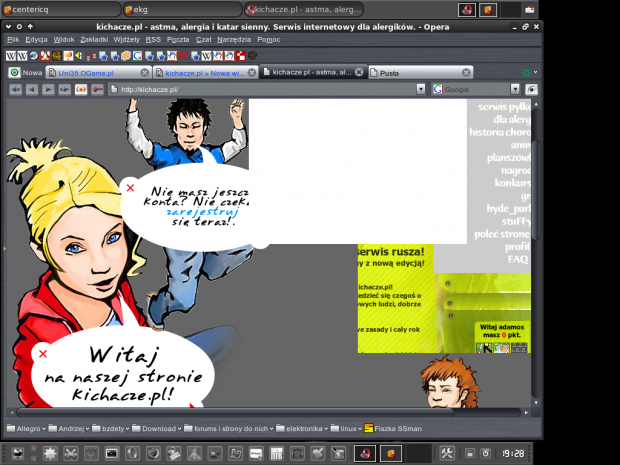
Task: Expand the bzdety bookmarks folder
Action: point(111,429)
